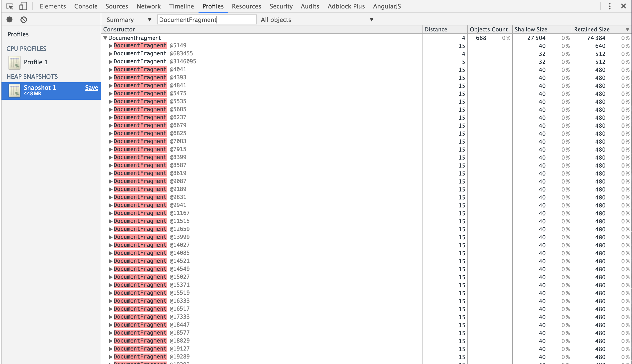Expand DocumentFragment @3146095 row
This screenshot has width=632, height=364.
pos(110,62)
